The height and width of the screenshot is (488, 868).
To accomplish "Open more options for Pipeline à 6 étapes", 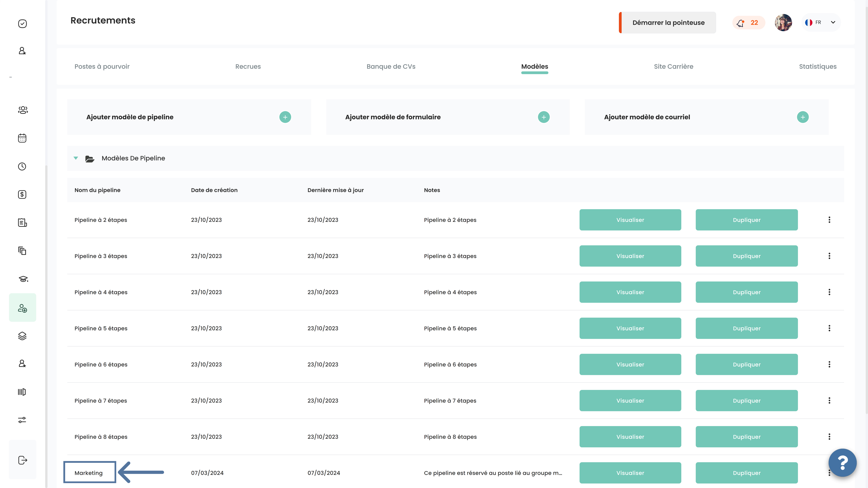I will (x=829, y=364).
